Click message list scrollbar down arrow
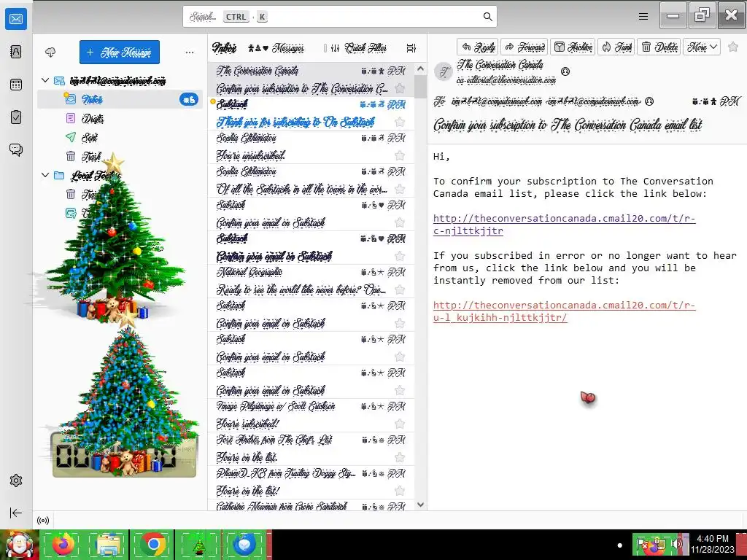This screenshot has width=747, height=560. 420,505
